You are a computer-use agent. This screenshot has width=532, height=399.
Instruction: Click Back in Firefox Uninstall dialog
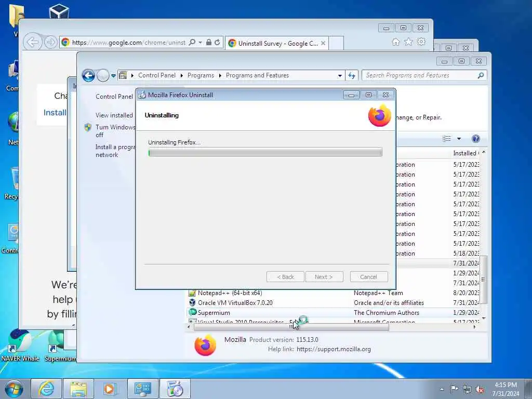(x=285, y=277)
